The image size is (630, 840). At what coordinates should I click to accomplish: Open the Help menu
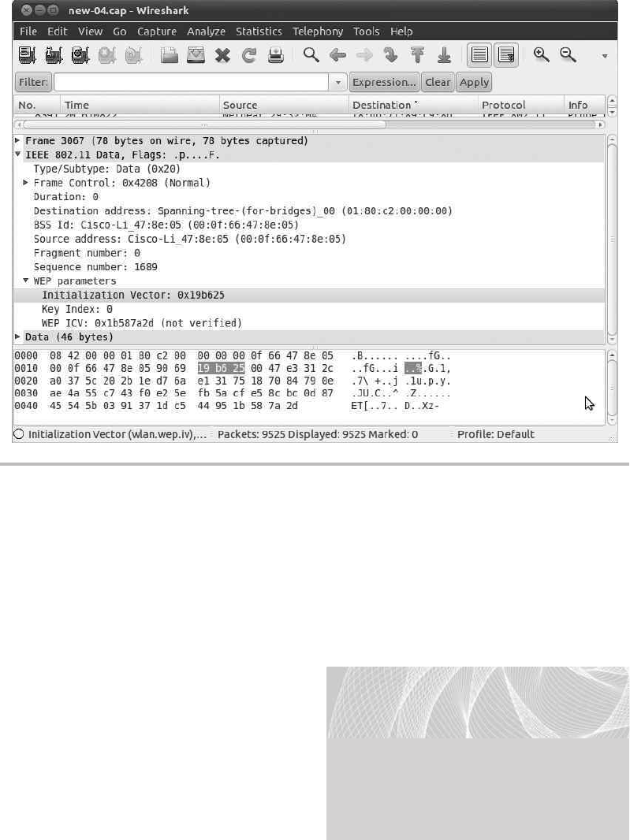[x=401, y=31]
